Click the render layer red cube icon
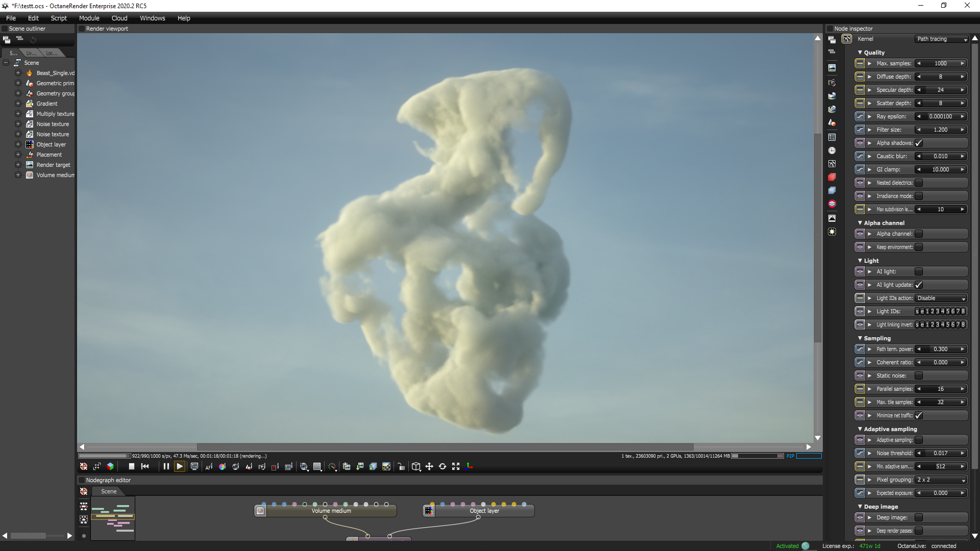 pyautogui.click(x=832, y=177)
